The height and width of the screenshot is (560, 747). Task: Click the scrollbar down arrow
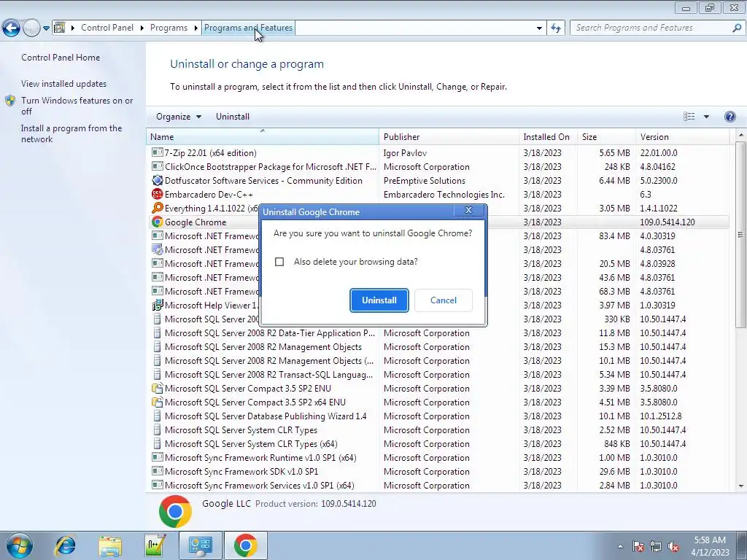tap(740, 486)
